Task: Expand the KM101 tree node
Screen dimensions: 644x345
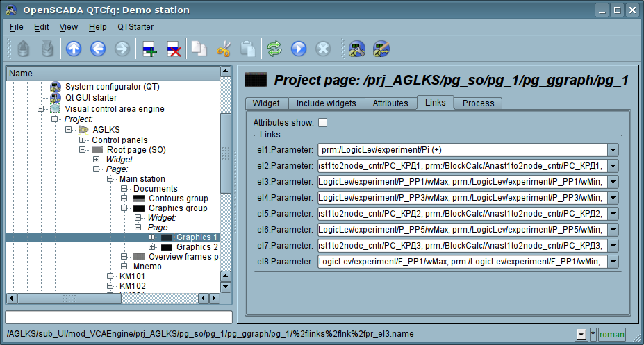Action: pyautogui.click(x=110, y=276)
